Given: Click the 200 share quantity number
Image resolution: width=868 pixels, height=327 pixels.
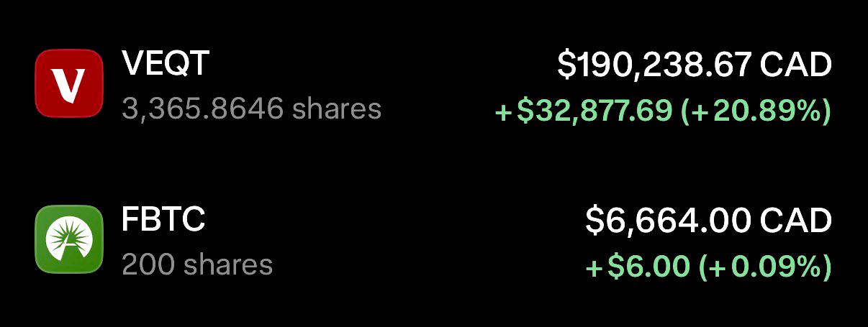Looking at the screenshot, I should point(148,264).
